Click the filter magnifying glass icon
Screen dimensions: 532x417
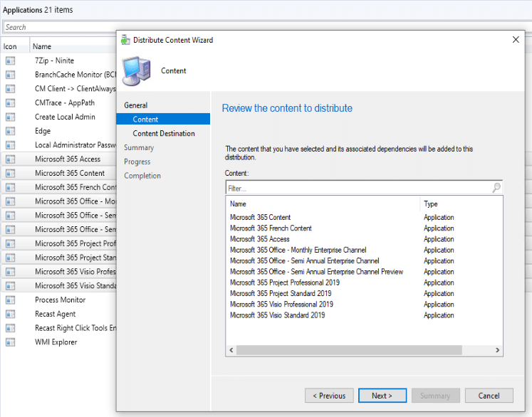coord(496,188)
